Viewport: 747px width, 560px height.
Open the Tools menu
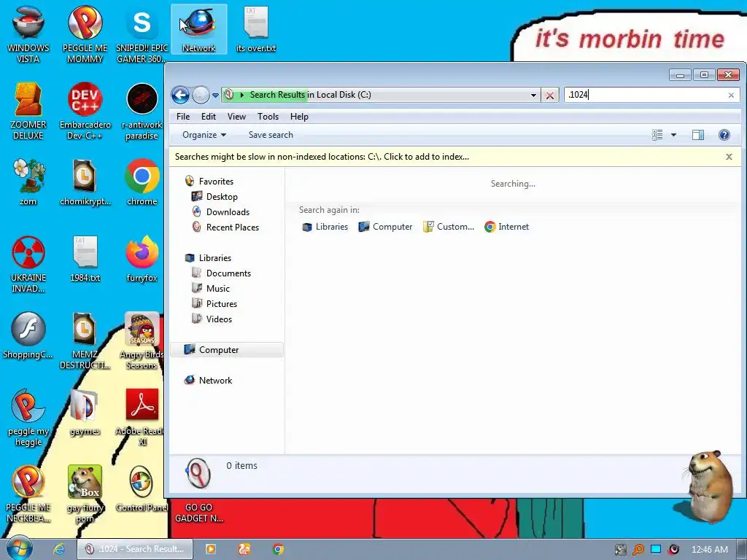click(268, 117)
